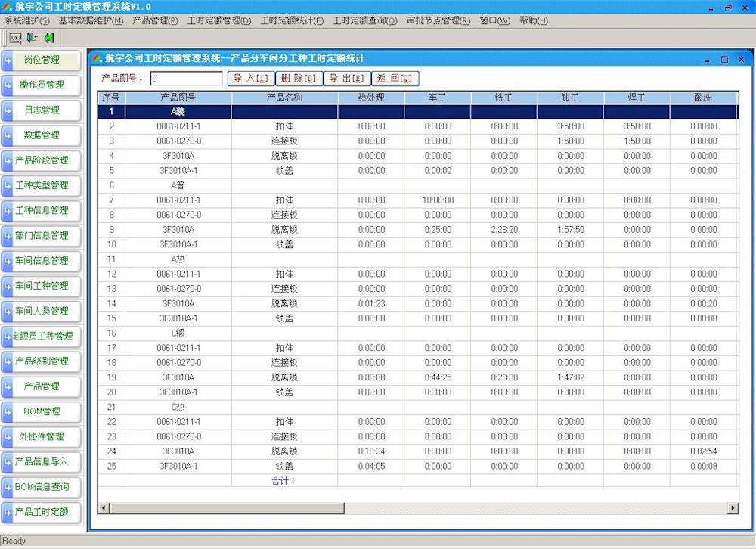This screenshot has height=549, width=756.
Task: Open BOM管理 in sidebar
Action: click(x=42, y=411)
